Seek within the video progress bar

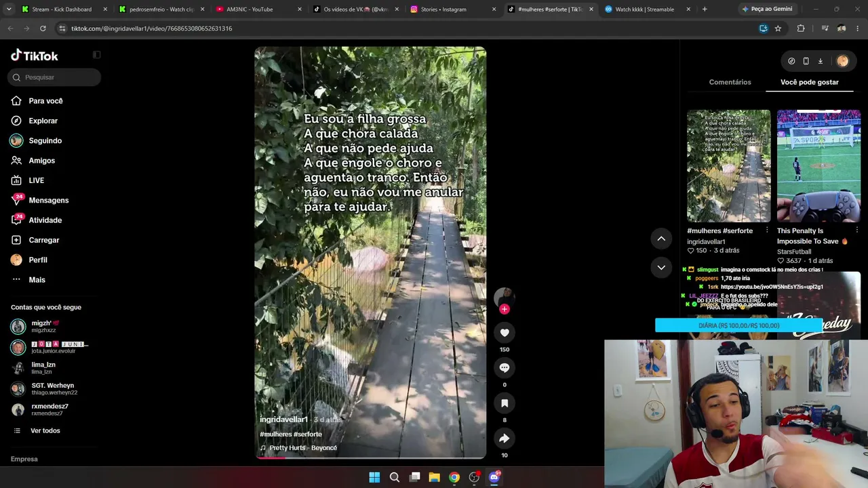(x=370, y=457)
